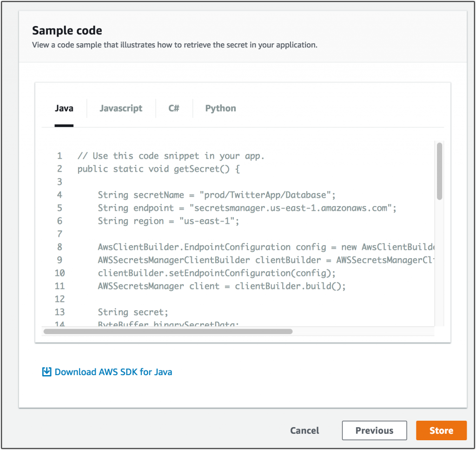Image resolution: width=476 pixels, height=450 pixels.
Task: Switch to the Python tab
Action: click(220, 108)
